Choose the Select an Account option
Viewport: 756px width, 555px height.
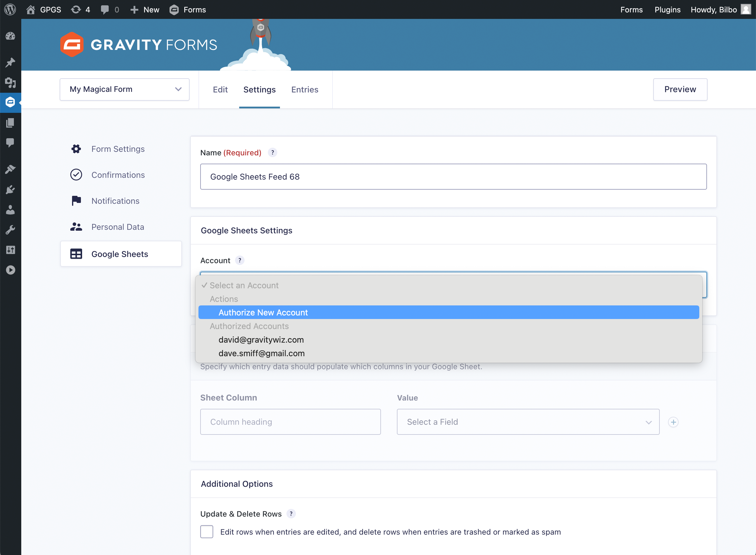click(x=449, y=285)
